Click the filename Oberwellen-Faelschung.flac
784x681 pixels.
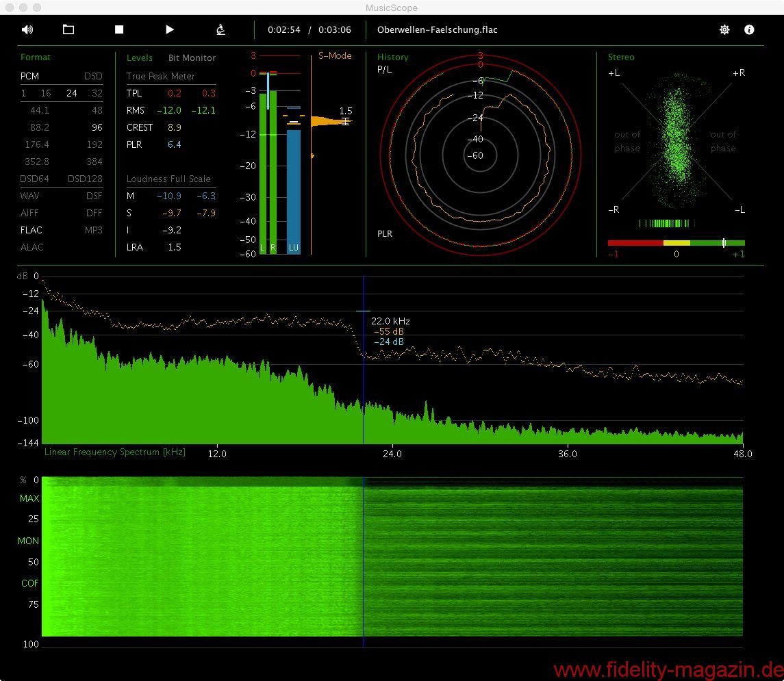(437, 30)
